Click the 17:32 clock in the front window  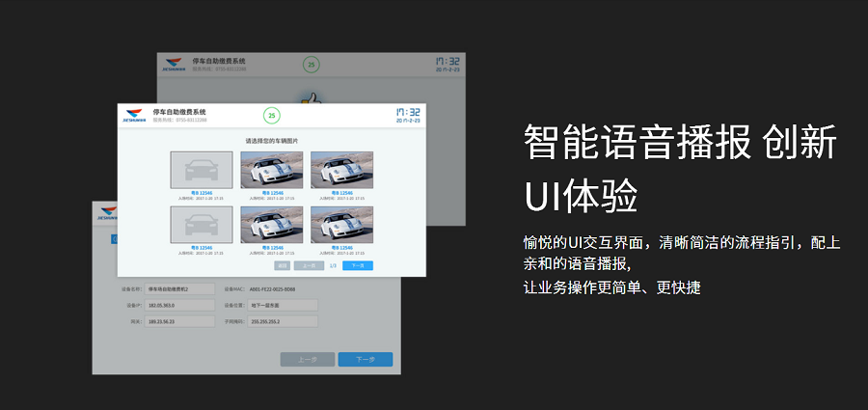[409, 112]
